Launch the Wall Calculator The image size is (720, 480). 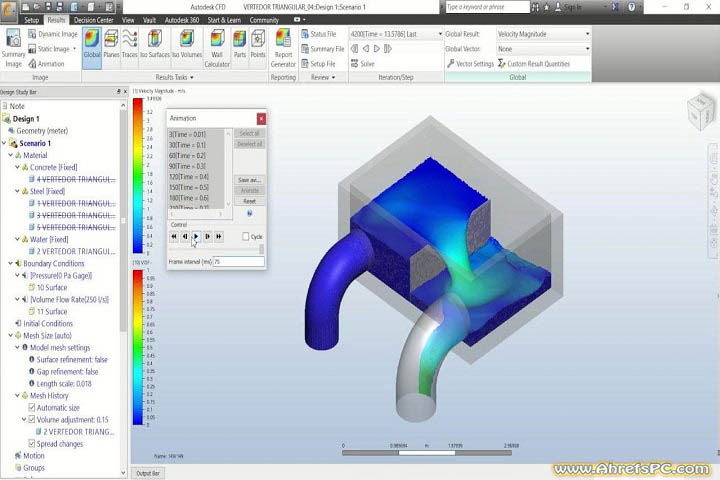coord(217,48)
